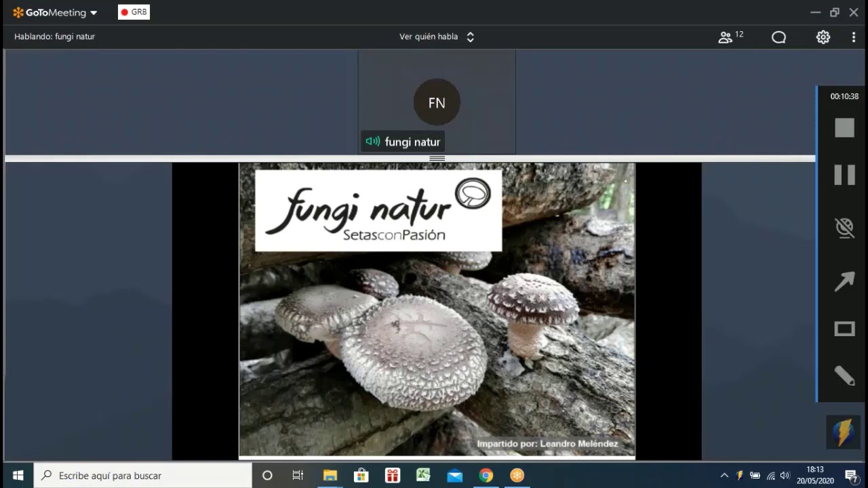
Task: Open the volume control tray icon
Action: click(785, 475)
